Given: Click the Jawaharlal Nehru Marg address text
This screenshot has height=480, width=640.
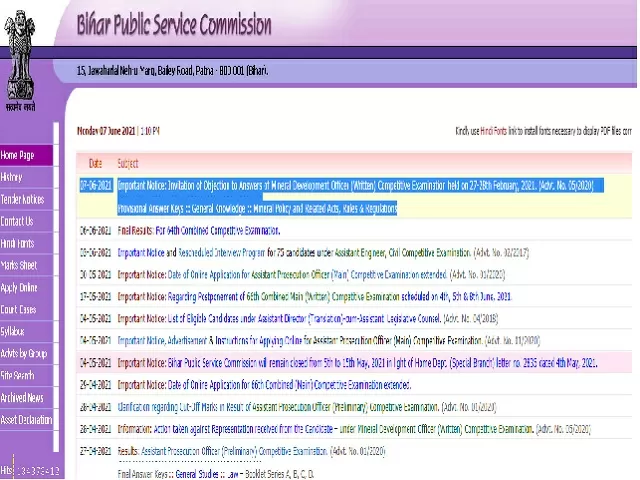Looking at the screenshot, I should point(173,71).
